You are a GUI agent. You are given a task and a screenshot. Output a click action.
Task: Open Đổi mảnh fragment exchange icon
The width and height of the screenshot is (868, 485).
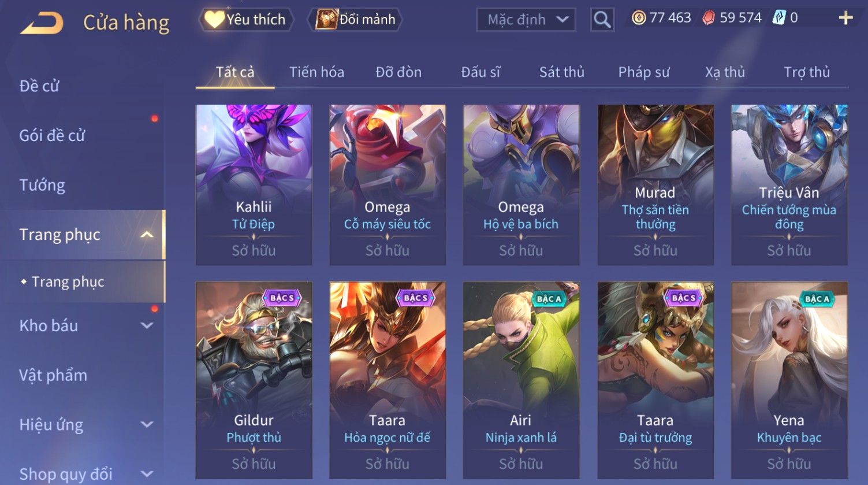pyautogui.click(x=326, y=20)
